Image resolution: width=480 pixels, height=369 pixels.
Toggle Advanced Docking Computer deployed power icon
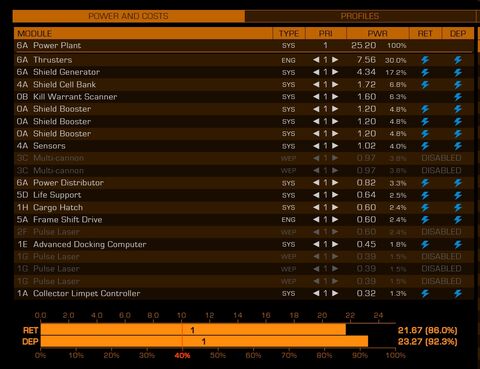(x=458, y=244)
